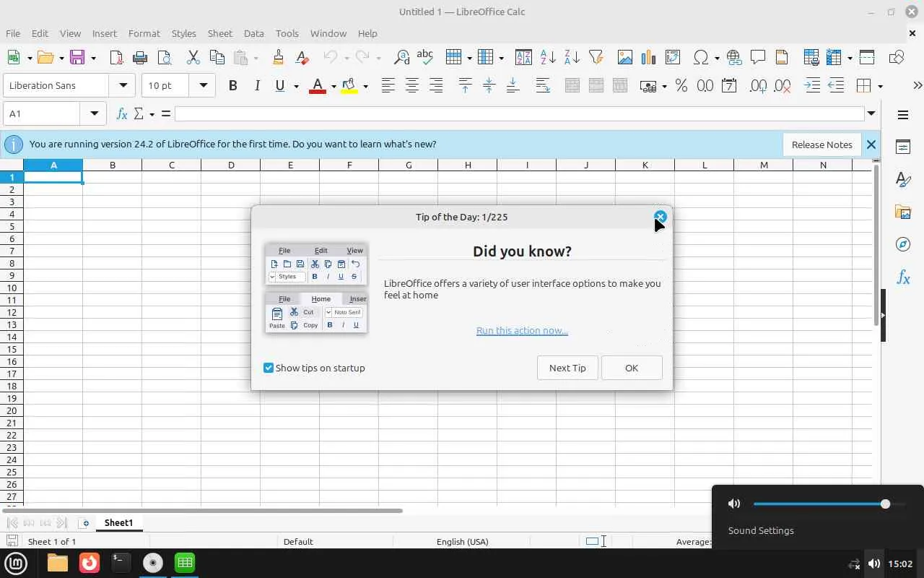Image resolution: width=924 pixels, height=578 pixels.
Task: Confirm the tip dialog with OK
Action: click(x=632, y=368)
